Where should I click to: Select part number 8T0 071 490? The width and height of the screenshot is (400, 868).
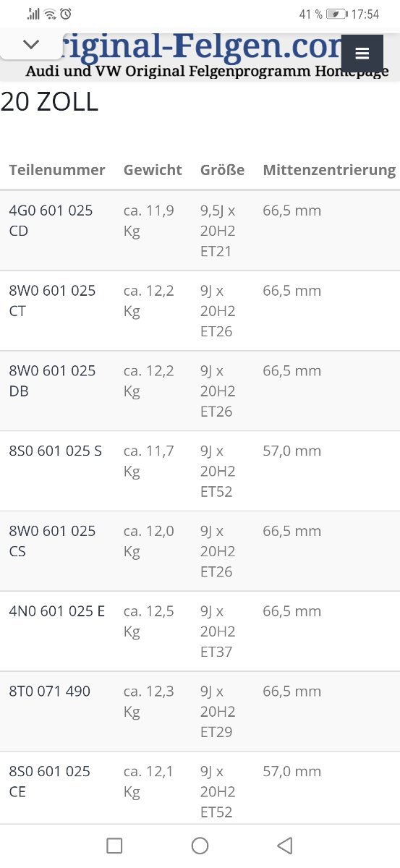pos(49,692)
